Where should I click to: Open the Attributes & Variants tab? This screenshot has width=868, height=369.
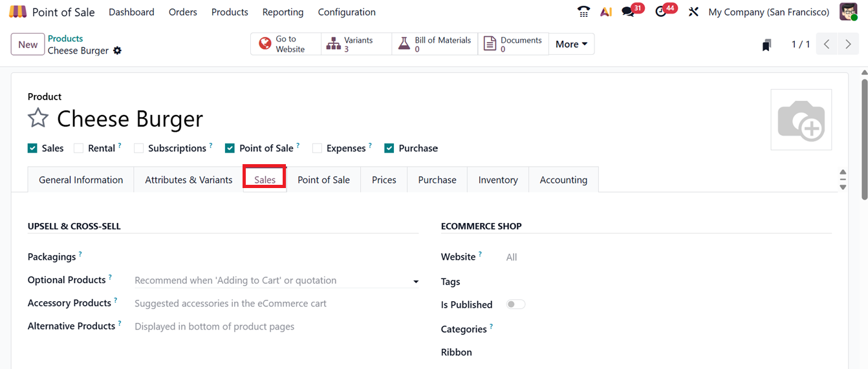pyautogui.click(x=188, y=180)
